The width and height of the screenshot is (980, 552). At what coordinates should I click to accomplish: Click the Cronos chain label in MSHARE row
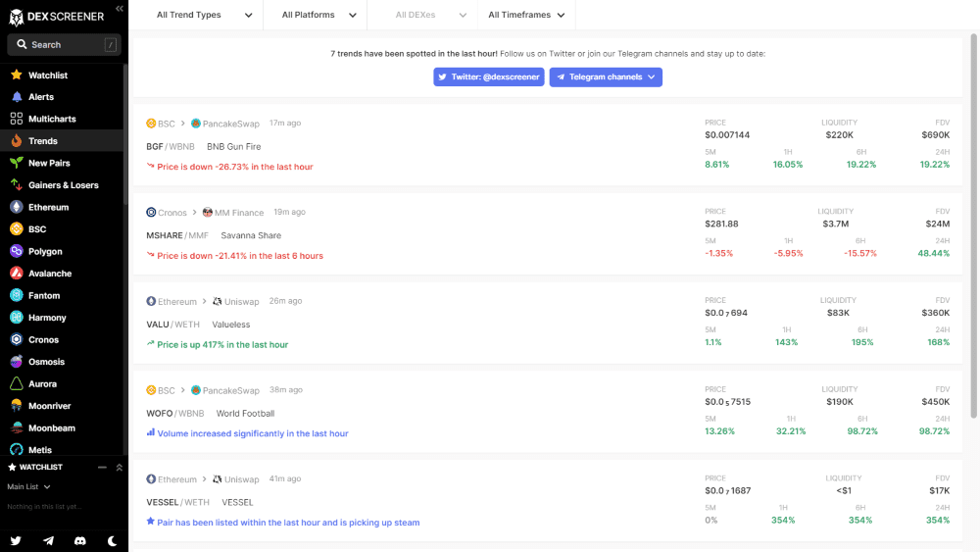[x=171, y=213]
